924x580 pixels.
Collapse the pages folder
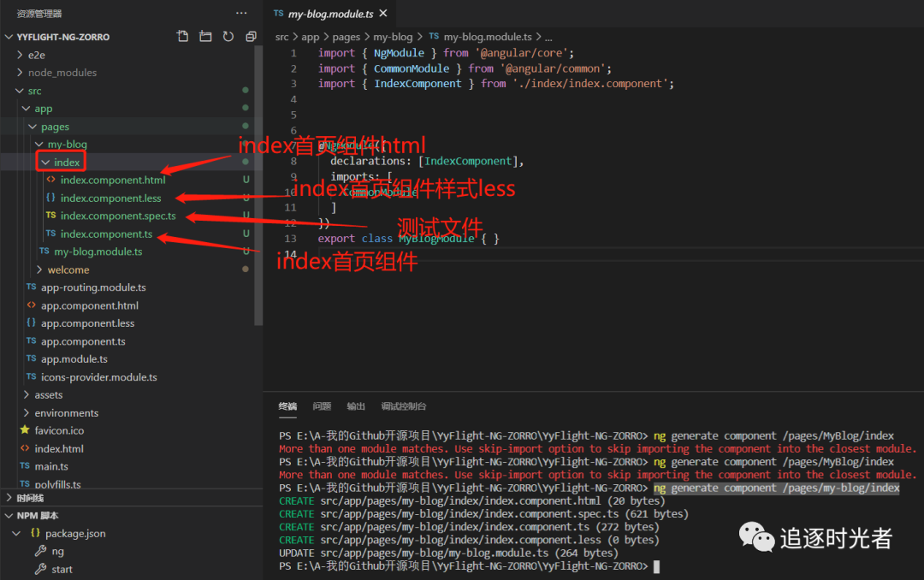(x=33, y=126)
